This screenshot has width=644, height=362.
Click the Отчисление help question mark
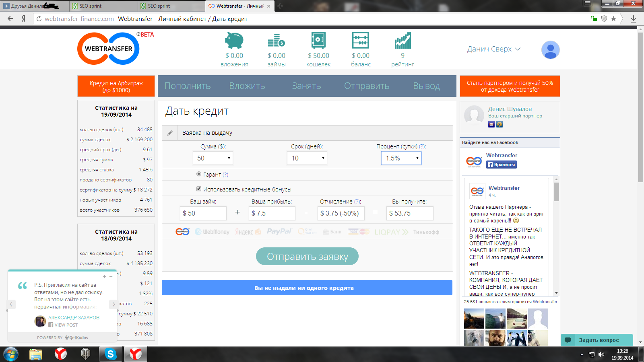357,202
